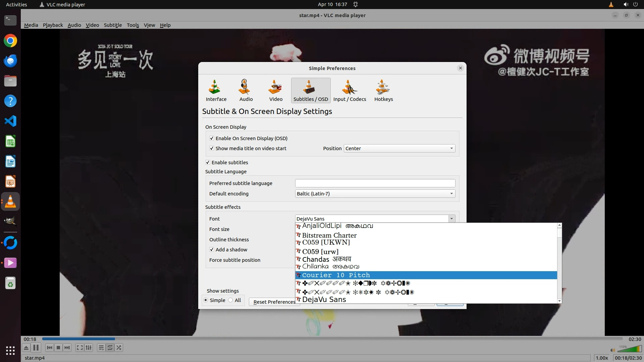The image size is (644, 362).
Task: Open the Tools menu
Action: (133, 25)
